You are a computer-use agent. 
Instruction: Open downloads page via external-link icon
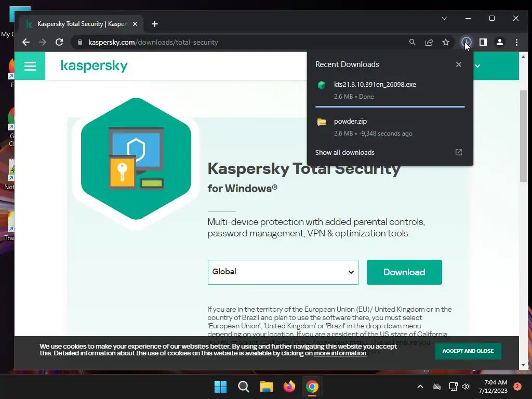(x=458, y=152)
